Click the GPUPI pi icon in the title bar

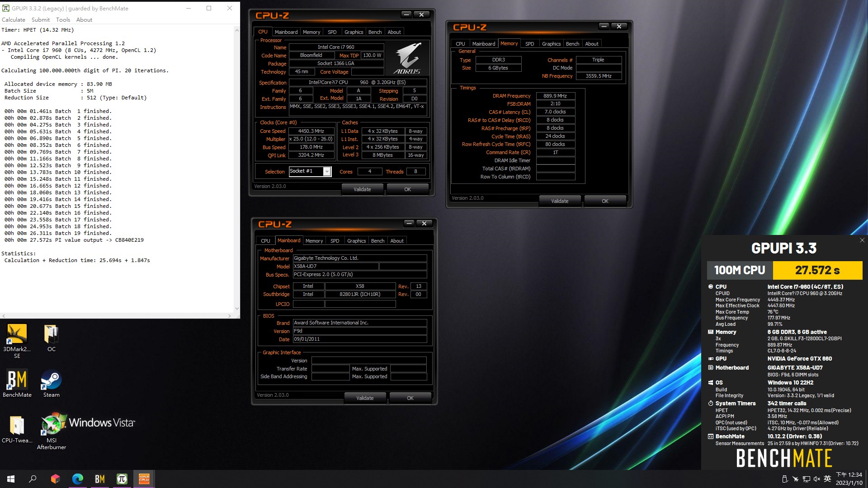tap(6, 8)
